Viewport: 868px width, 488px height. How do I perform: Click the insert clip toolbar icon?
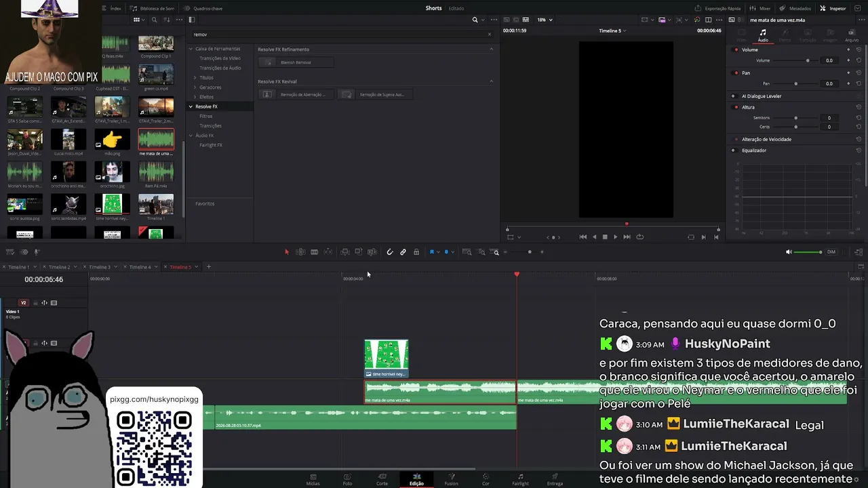point(344,252)
